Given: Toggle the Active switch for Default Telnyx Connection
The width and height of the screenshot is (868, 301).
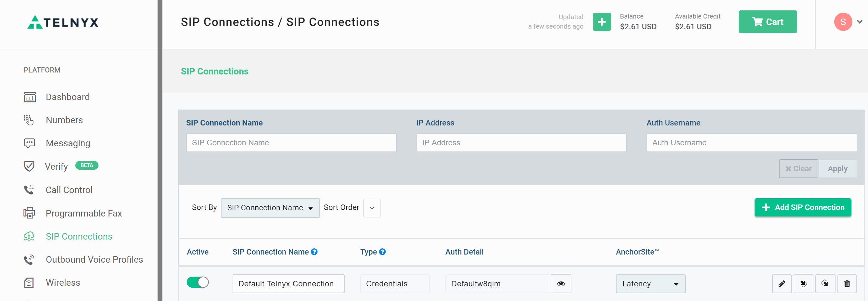Looking at the screenshot, I should coord(198,282).
